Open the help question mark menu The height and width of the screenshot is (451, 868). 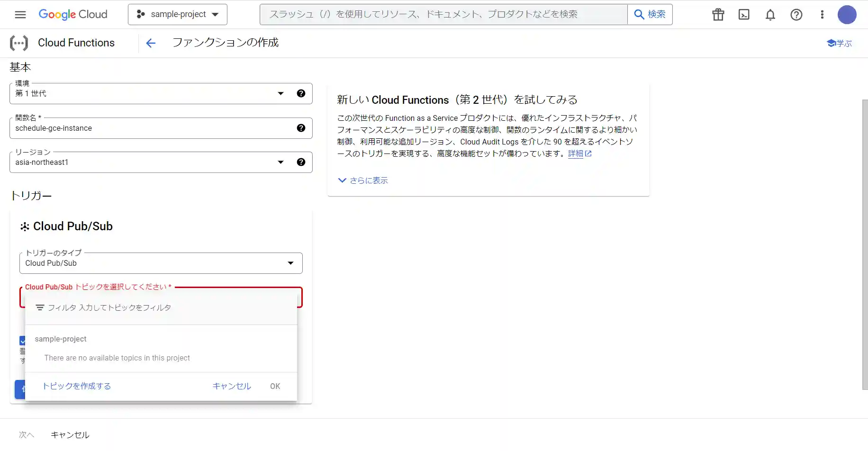(796, 15)
